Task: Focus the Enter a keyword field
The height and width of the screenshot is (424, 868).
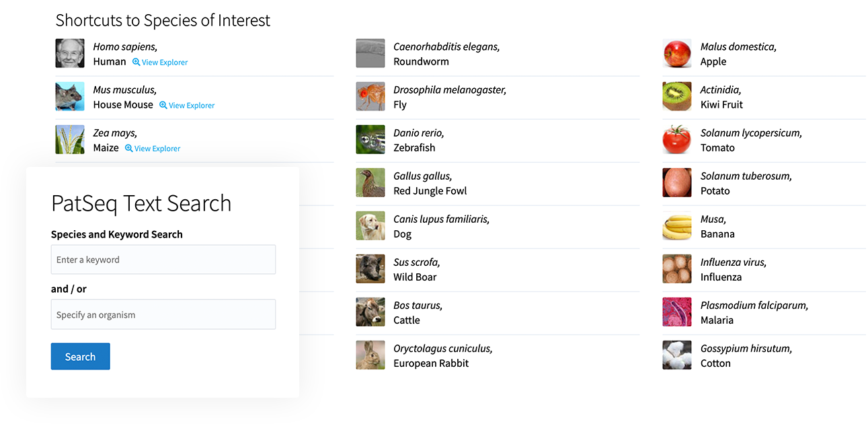Action: click(163, 260)
